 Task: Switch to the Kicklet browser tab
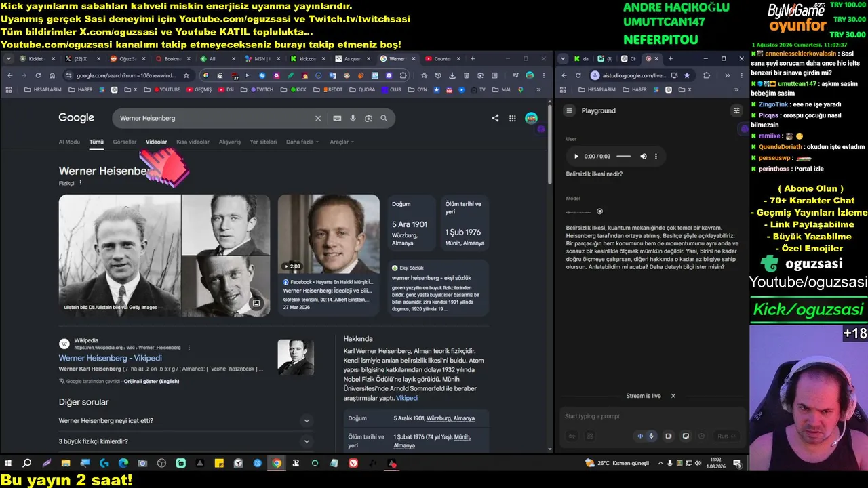click(38, 59)
